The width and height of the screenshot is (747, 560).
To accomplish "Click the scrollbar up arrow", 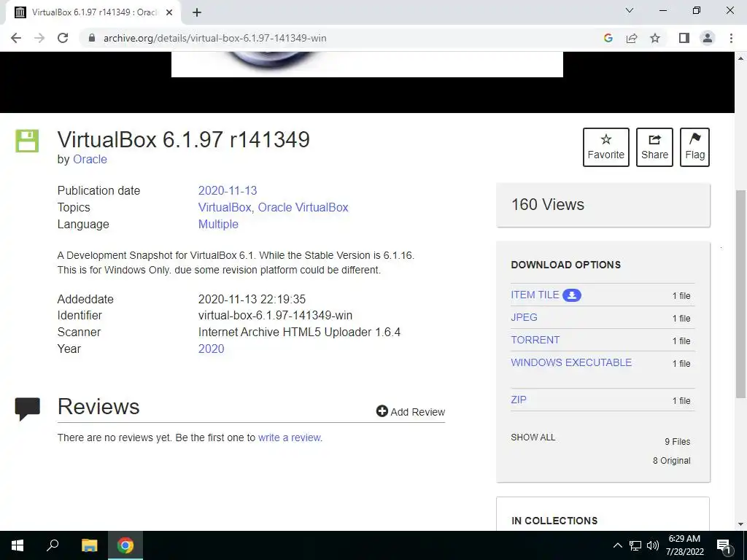I will [740, 58].
